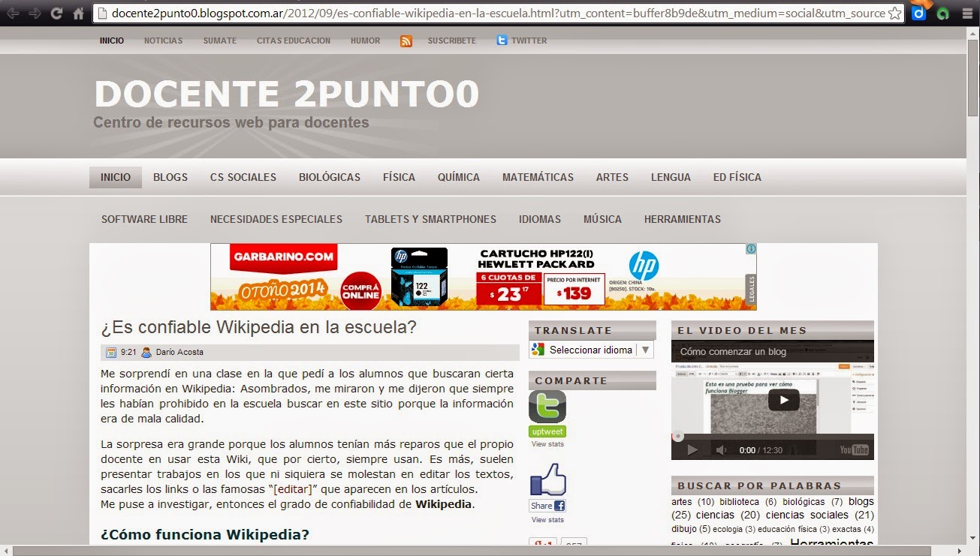
Task: Open the Seleccionar idioma dropdown
Action: pyautogui.click(x=591, y=350)
